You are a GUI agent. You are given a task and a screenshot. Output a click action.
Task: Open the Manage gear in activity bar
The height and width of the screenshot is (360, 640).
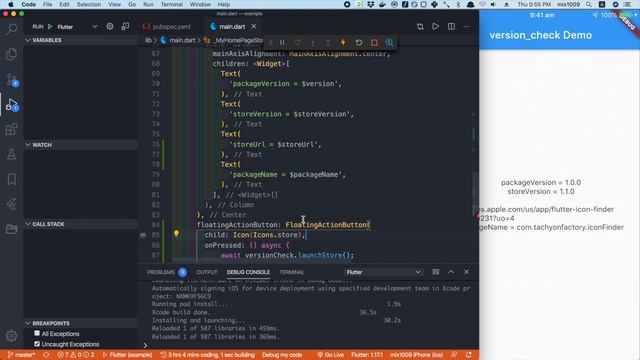tap(11, 336)
